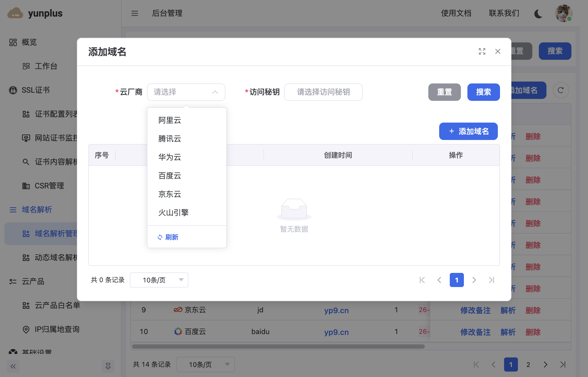Open 云产品白名单 sidebar item
The image size is (588, 377).
tap(57, 305)
